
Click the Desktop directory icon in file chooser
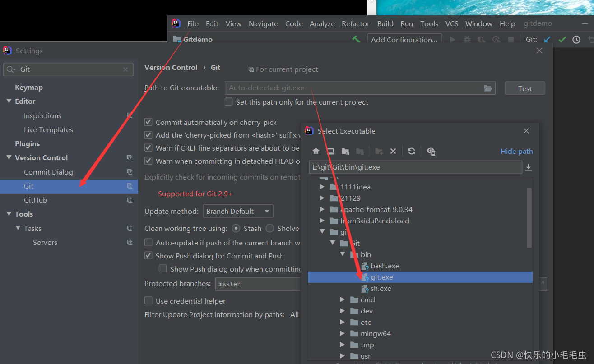tap(330, 151)
